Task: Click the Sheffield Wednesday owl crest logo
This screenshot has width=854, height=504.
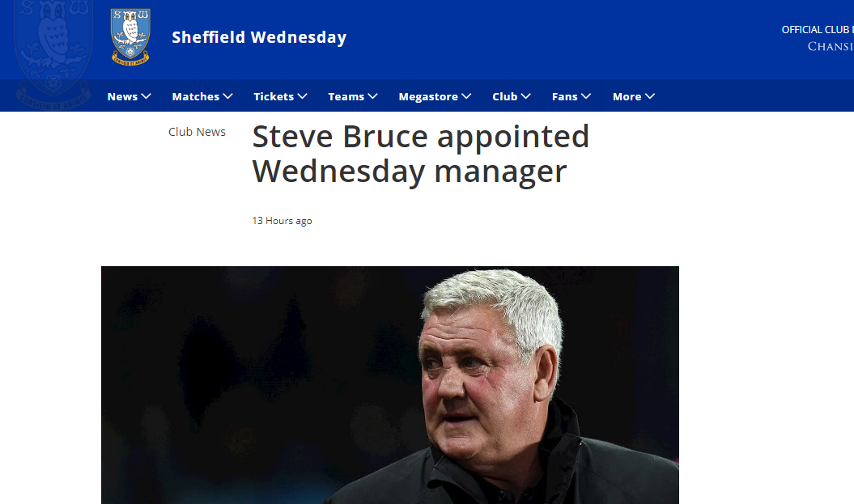Action: tap(130, 37)
